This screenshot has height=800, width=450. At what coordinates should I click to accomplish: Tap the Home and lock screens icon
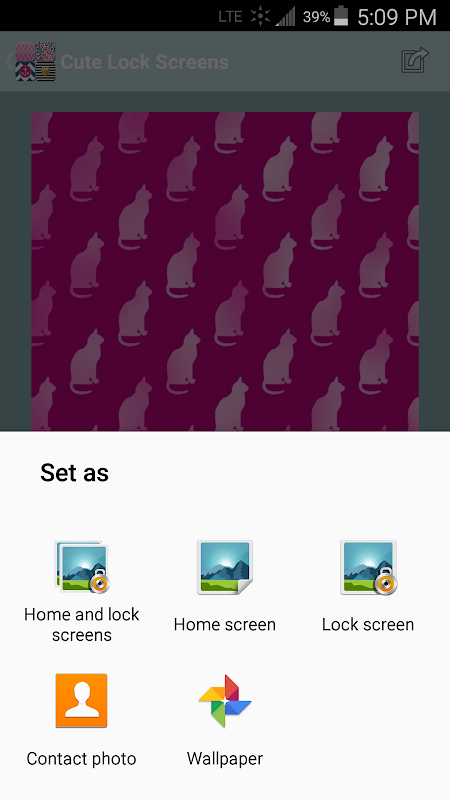(82, 567)
